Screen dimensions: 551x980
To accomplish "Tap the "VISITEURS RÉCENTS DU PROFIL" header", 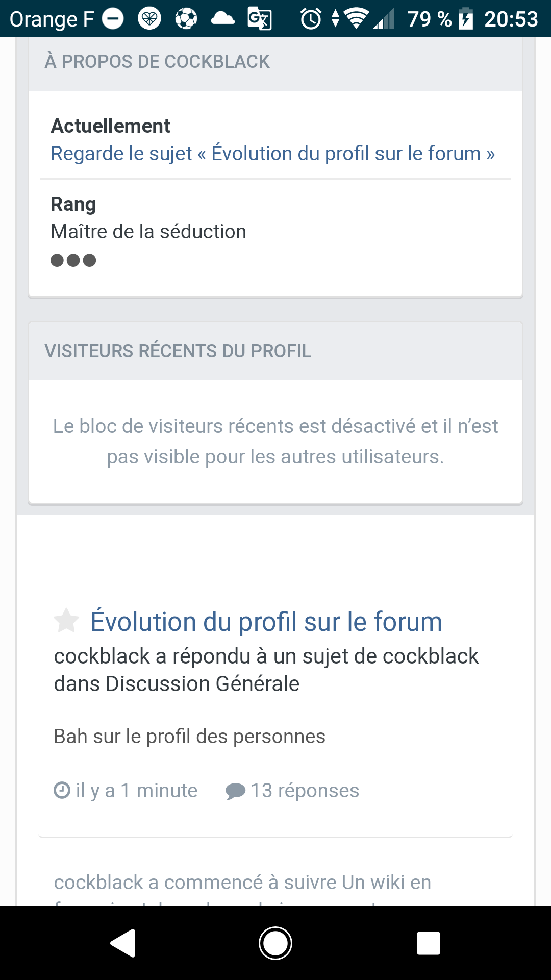I will click(x=178, y=351).
